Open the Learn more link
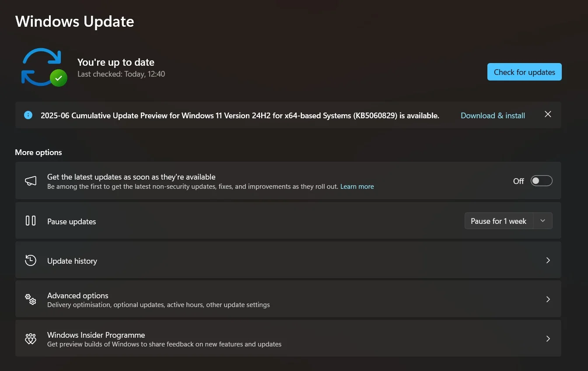The height and width of the screenshot is (371, 588). (x=357, y=187)
